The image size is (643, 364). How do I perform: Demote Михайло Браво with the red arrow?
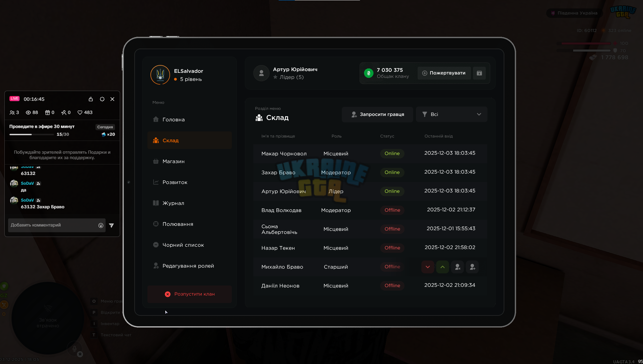pyautogui.click(x=428, y=267)
